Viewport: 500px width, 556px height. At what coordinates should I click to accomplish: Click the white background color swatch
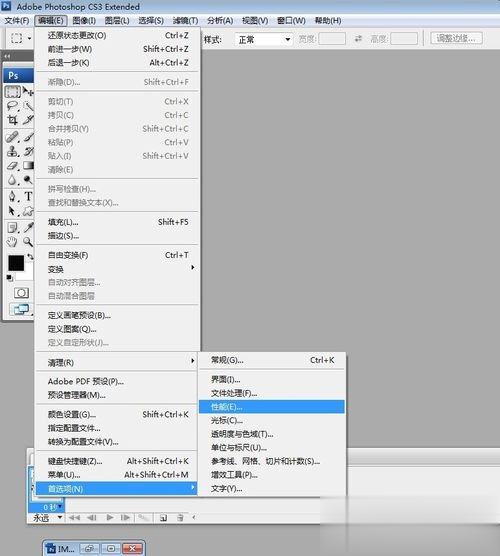[28, 275]
